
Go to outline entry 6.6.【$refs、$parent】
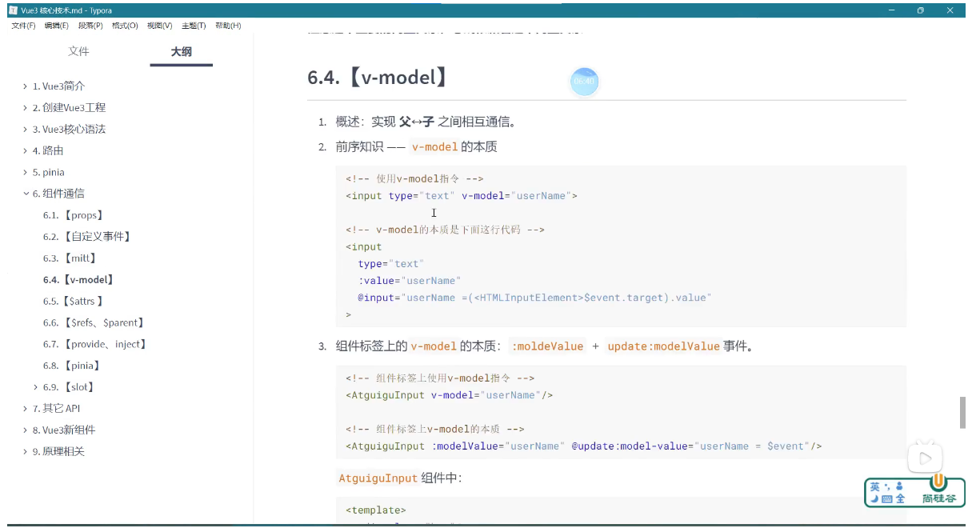pos(94,323)
